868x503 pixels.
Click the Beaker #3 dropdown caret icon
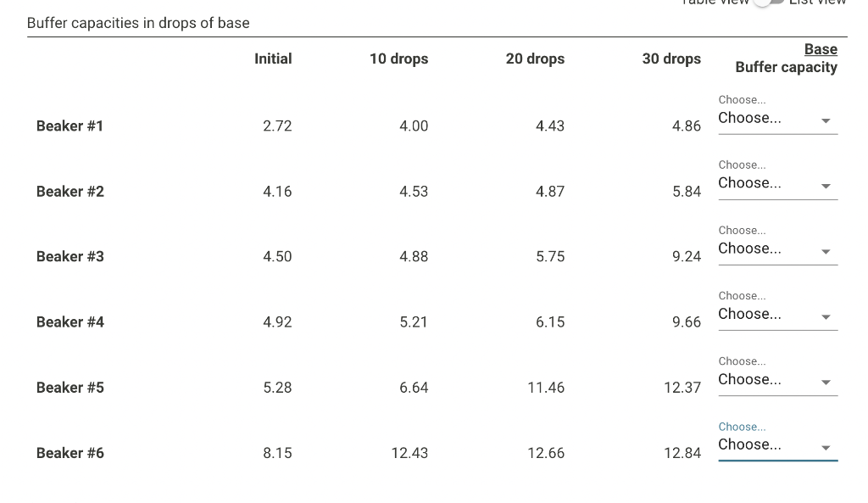tap(826, 253)
